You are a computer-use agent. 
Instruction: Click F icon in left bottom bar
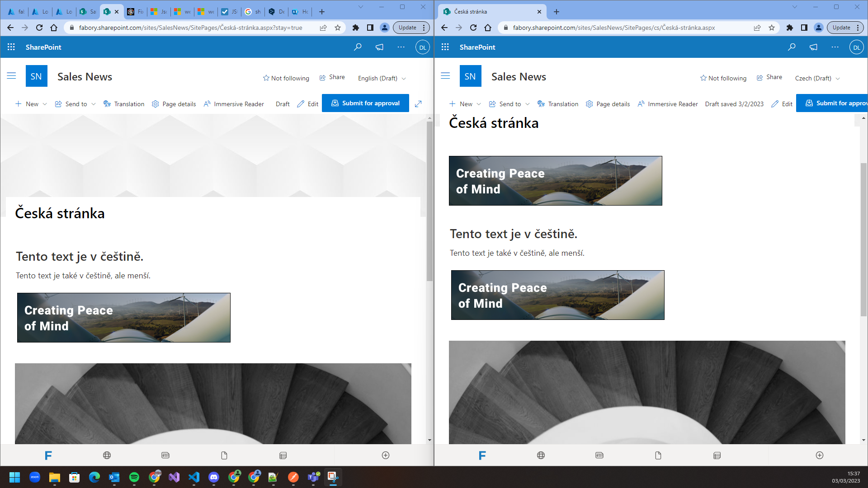coord(48,455)
